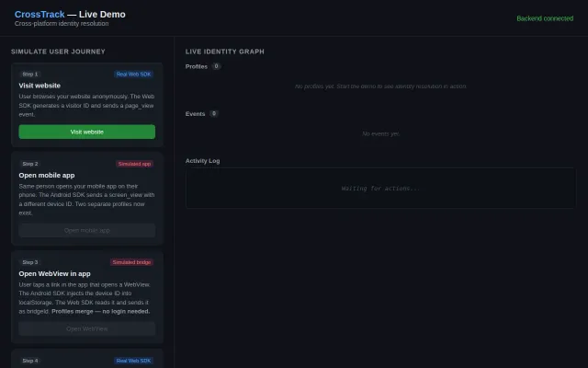The height and width of the screenshot is (368, 588).
Task: Click the disabled Open mobile app button
Action: [87, 230]
